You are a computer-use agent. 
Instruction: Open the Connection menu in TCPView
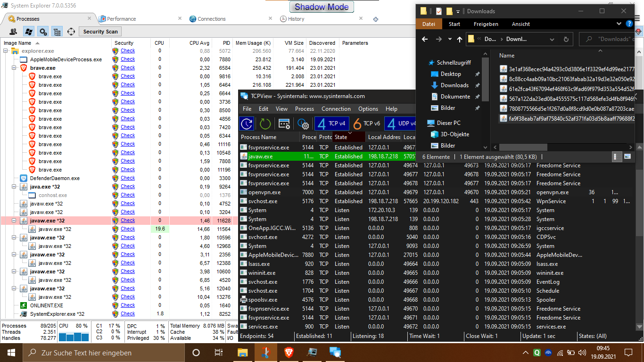click(x=336, y=109)
